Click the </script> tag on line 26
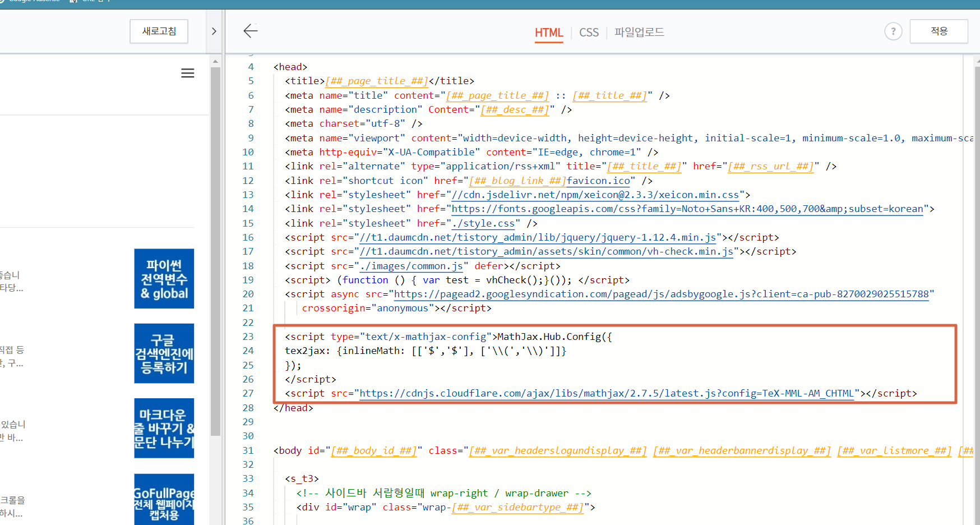This screenshot has height=525, width=980. 311,379
